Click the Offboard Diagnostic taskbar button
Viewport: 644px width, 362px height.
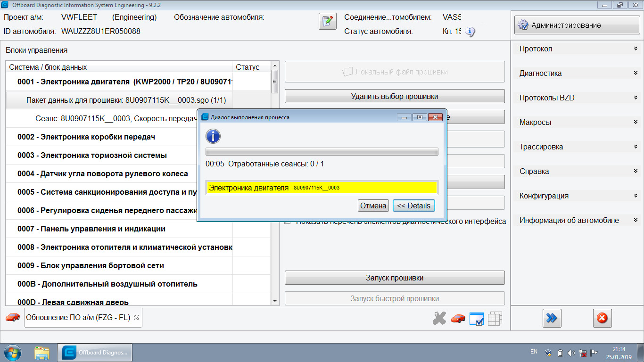click(94, 353)
